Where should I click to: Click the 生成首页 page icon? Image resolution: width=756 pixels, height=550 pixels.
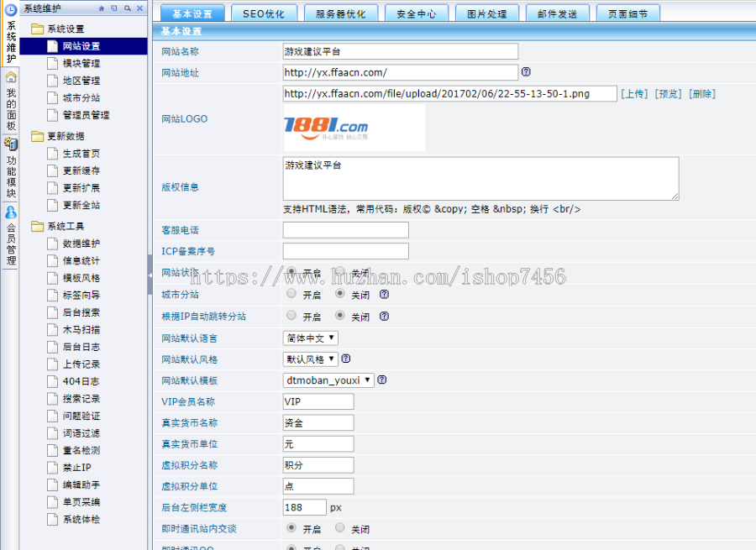point(53,154)
